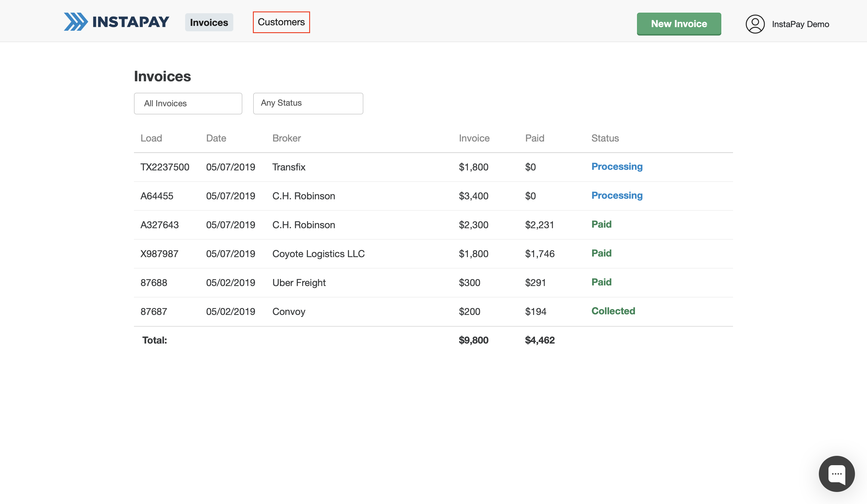Click the Date column header
This screenshot has width=867, height=504.
point(216,138)
